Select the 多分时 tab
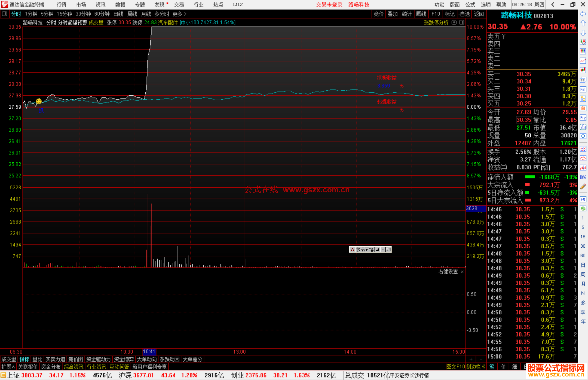 [x=162, y=14]
